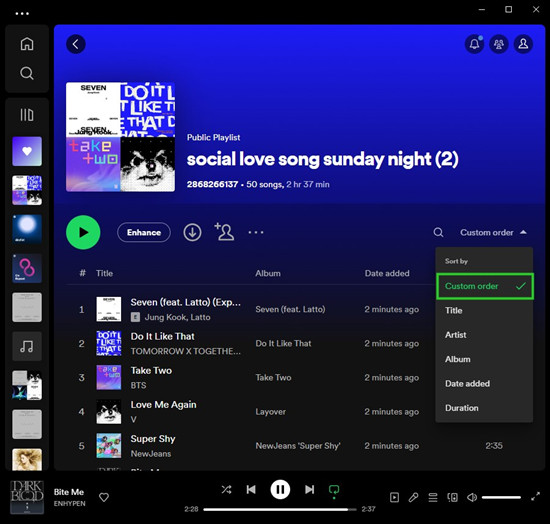Image resolution: width=550 pixels, height=524 pixels.
Task: Open sidebar playlist with music note icon
Action: 27,347
